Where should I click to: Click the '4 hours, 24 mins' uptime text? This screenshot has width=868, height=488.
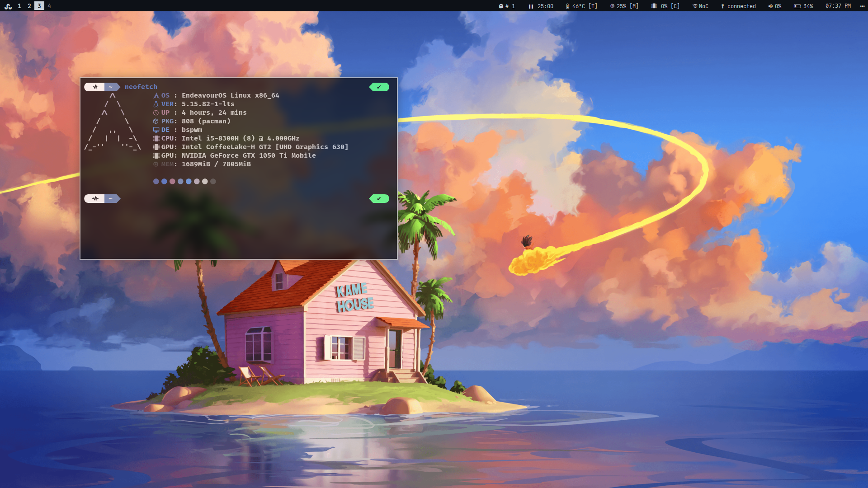coord(214,113)
